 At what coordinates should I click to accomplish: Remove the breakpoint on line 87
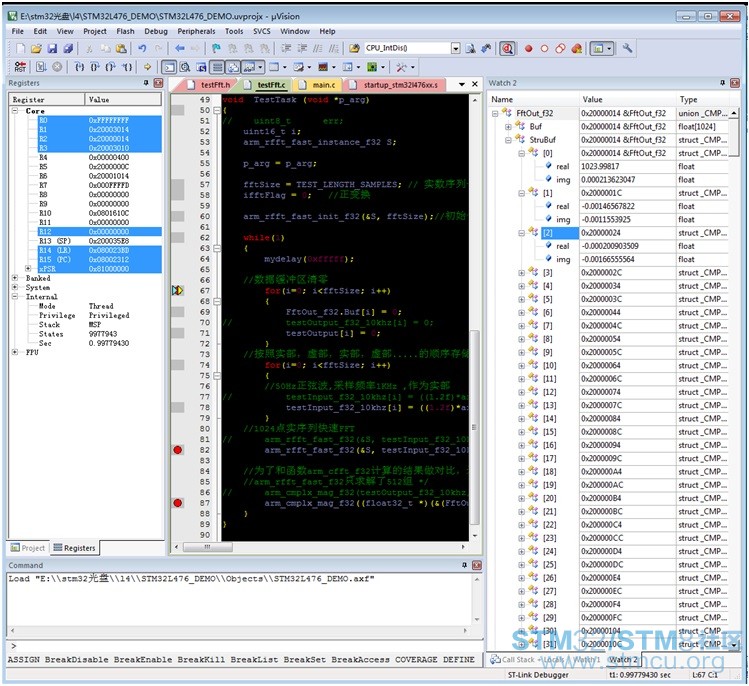178,503
